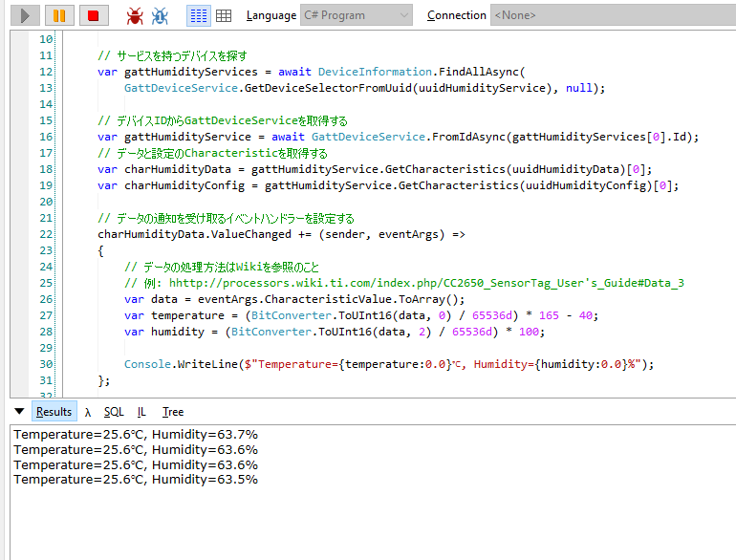
Task: Click the Execute play button
Action: [x=25, y=15]
